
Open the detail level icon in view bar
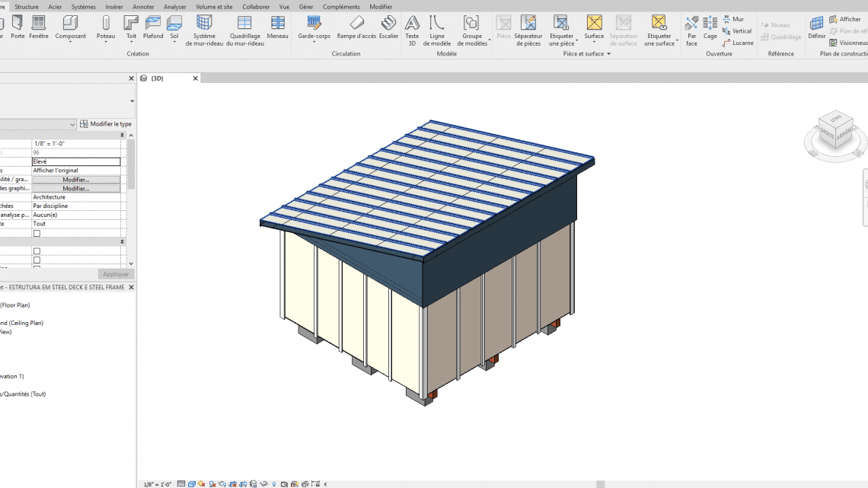click(181, 483)
